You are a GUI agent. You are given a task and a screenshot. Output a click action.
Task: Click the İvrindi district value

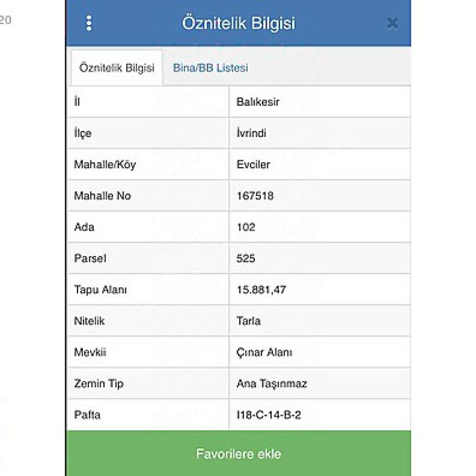tap(251, 133)
